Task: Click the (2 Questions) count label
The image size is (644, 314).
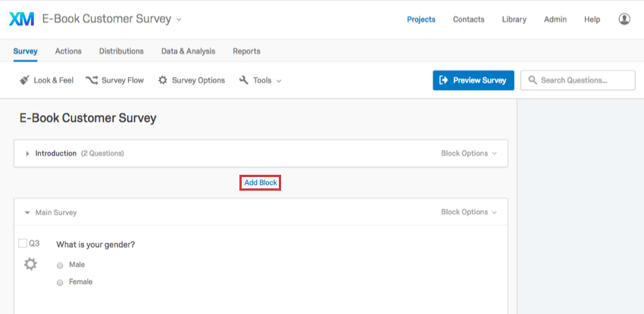Action: coord(102,154)
